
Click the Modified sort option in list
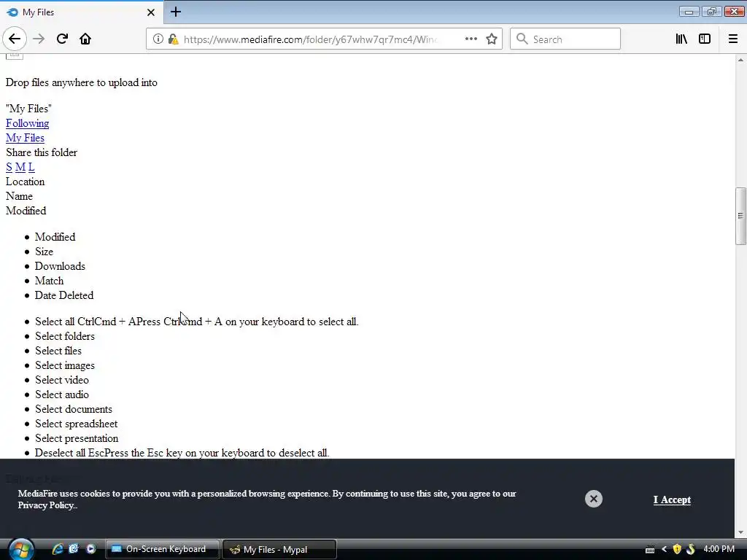tap(55, 237)
